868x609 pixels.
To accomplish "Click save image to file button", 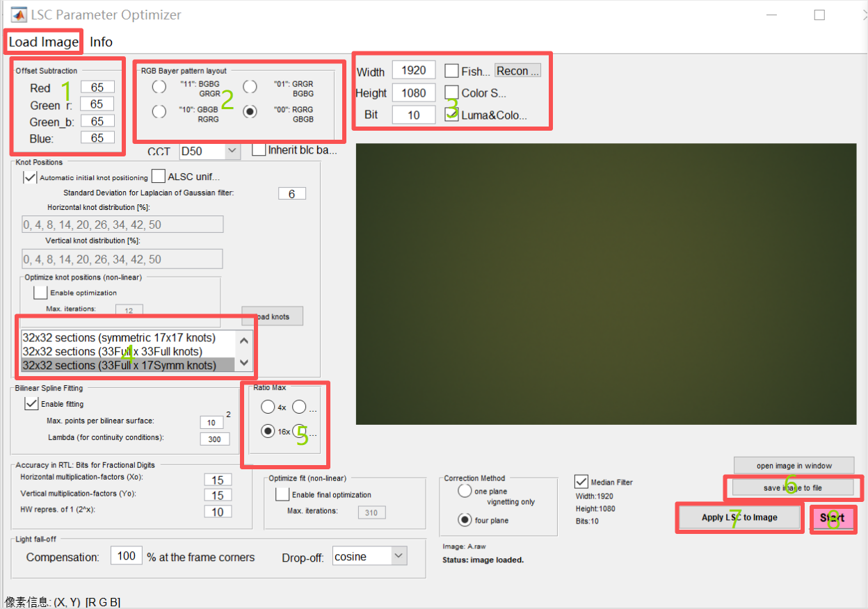I will click(x=793, y=487).
